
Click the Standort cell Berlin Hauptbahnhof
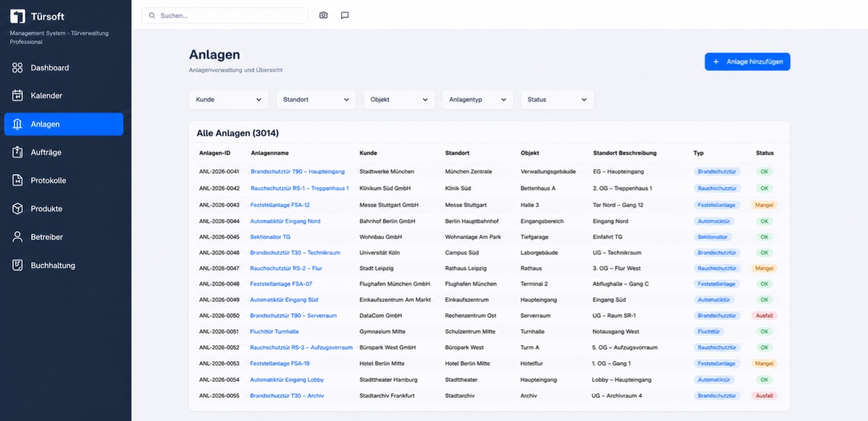[472, 221]
